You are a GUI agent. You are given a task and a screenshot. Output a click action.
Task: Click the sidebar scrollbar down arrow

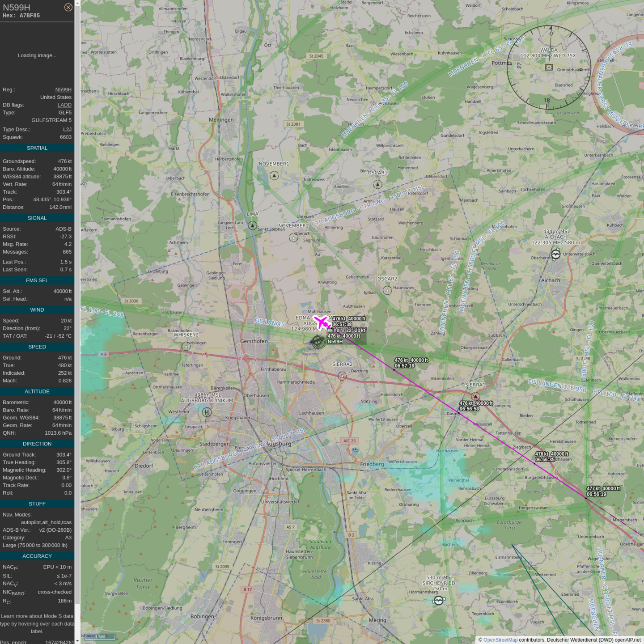[x=77, y=640]
